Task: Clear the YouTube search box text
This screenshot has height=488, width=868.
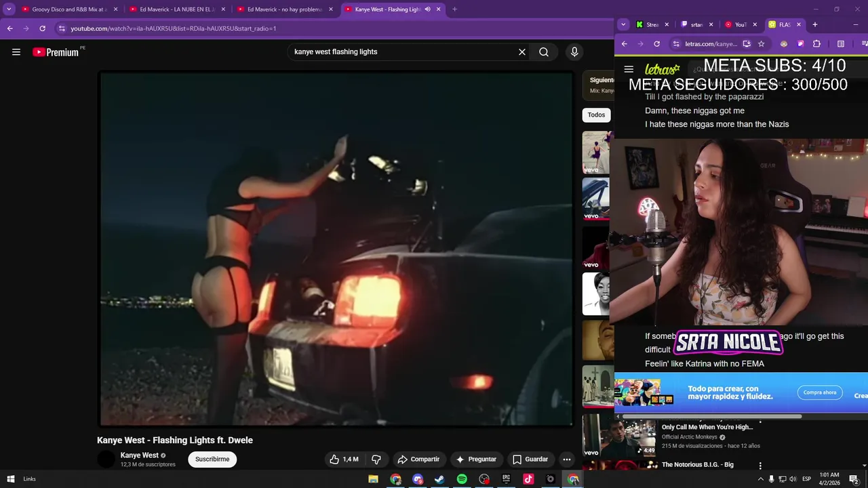Action: pyautogui.click(x=522, y=52)
